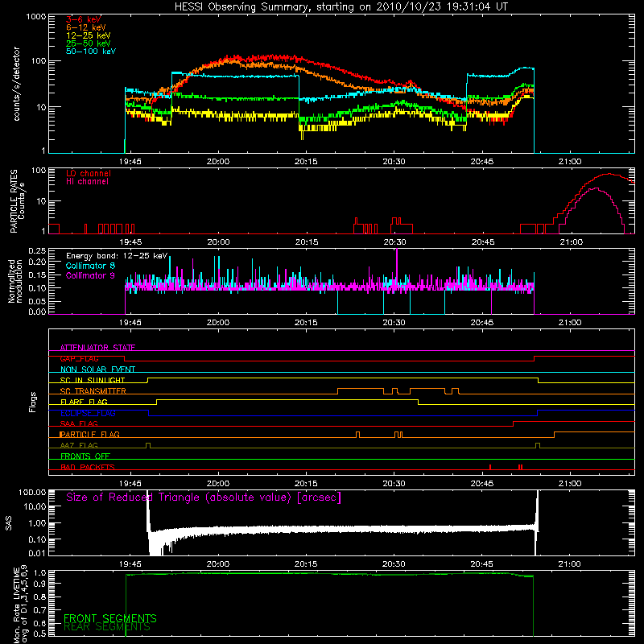Click the 'Energy band: 12-25 keV' label
This screenshot has height=644, width=644.
coord(117,256)
